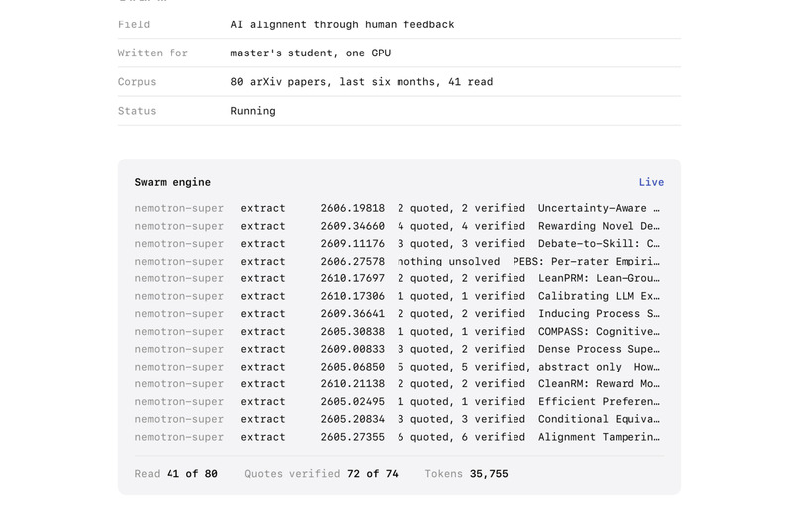The height and width of the screenshot is (532, 799).
Task: Click '5 quoted, 5 verified, abstract only'
Action: click(510, 367)
